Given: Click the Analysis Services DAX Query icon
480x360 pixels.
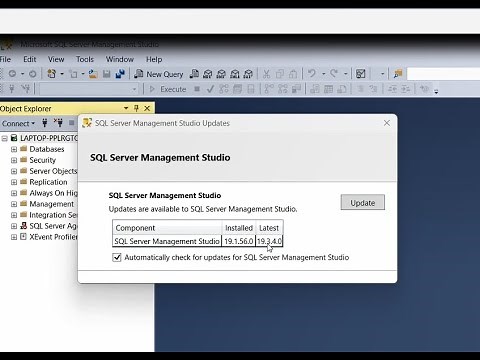Looking at the screenshot, I should (248, 74).
